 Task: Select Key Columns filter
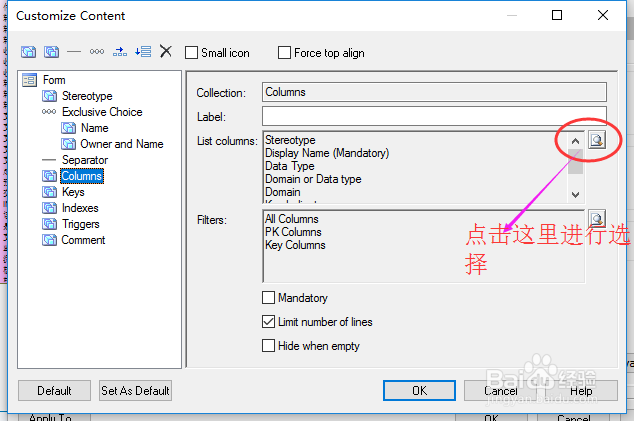coord(295,245)
